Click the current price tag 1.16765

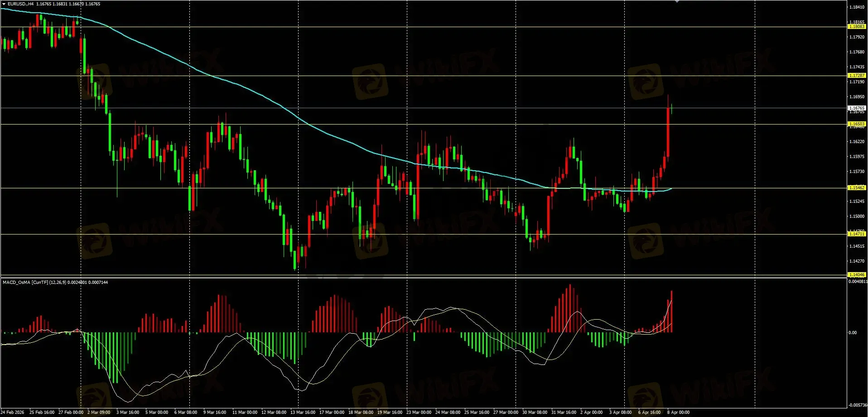click(857, 108)
